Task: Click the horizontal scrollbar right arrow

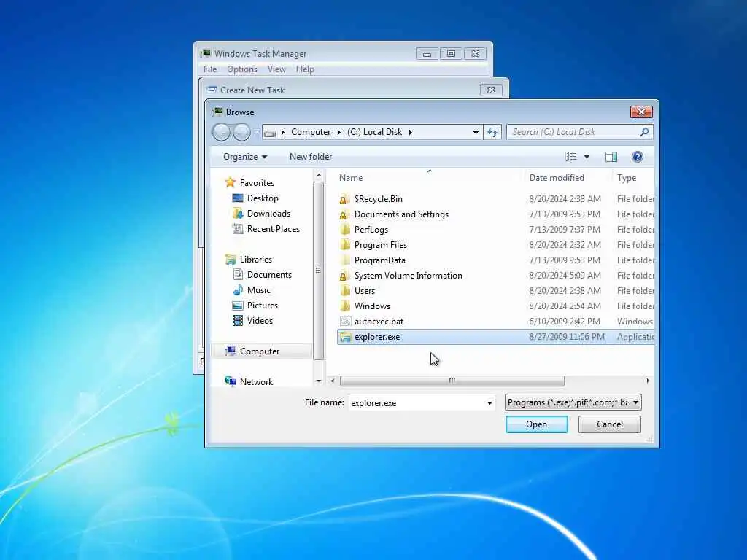Action: pos(648,381)
